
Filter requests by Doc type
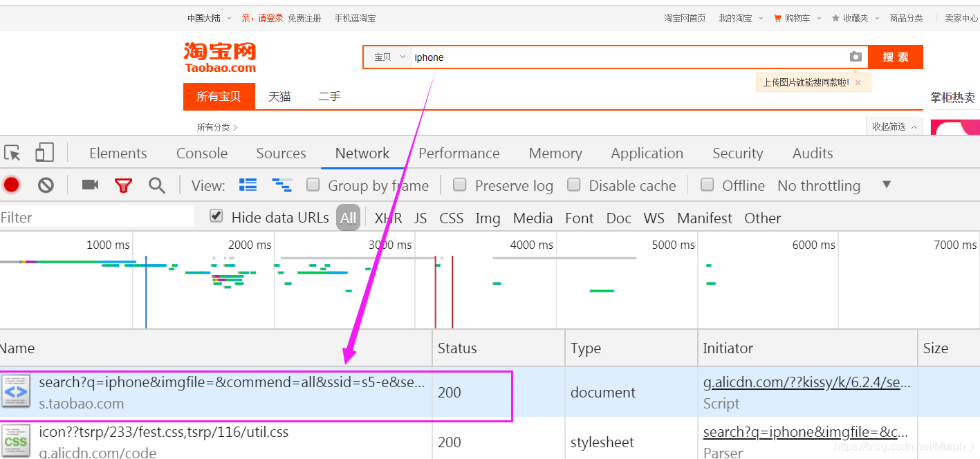coord(618,218)
